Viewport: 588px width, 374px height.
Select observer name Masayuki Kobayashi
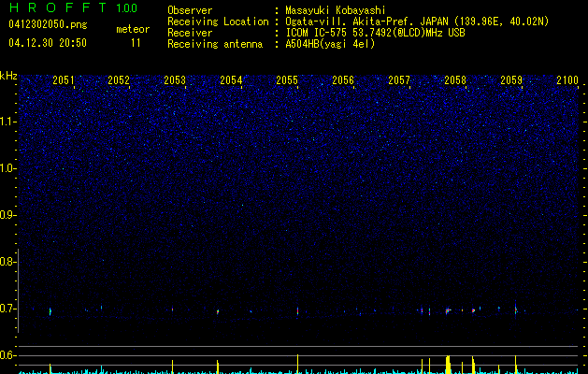pos(336,10)
